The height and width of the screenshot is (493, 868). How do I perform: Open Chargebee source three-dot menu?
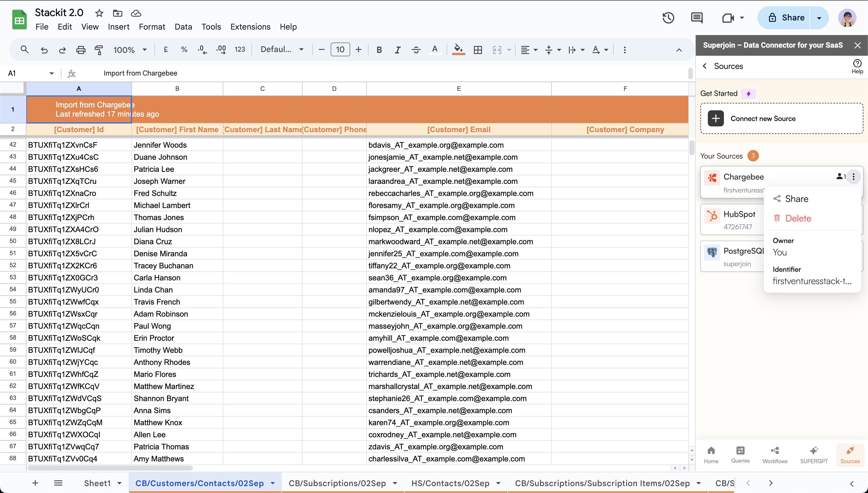point(853,176)
